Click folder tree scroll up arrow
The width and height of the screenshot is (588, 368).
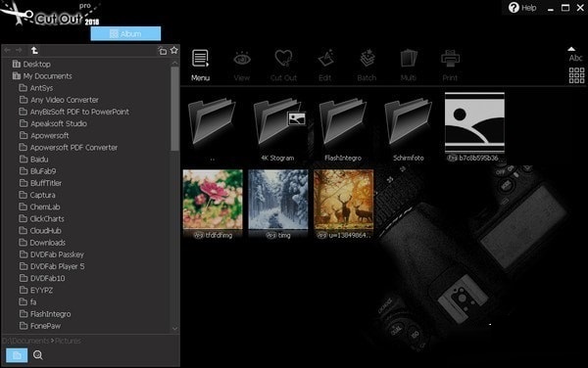pyautogui.click(x=174, y=63)
